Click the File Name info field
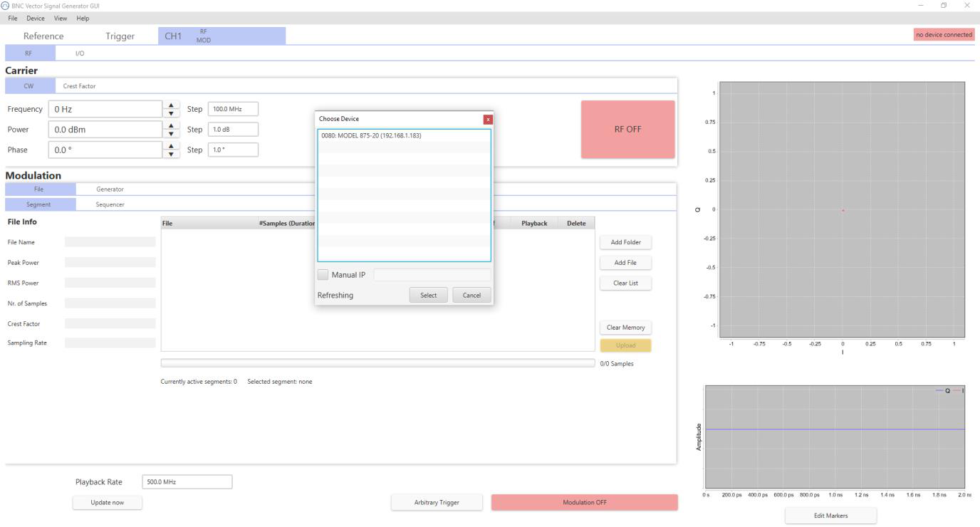Screen dimensions: 980x527 point(110,242)
